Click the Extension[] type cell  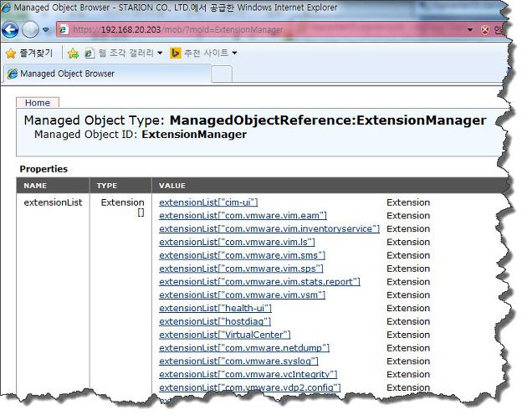122,207
